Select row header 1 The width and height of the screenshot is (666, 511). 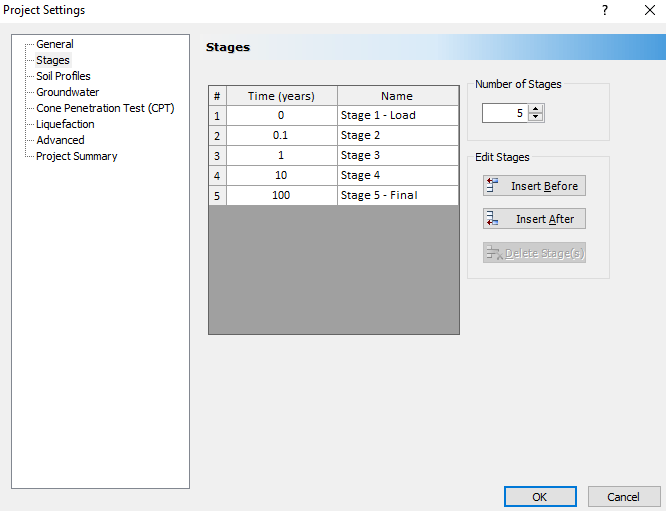tap(217, 116)
